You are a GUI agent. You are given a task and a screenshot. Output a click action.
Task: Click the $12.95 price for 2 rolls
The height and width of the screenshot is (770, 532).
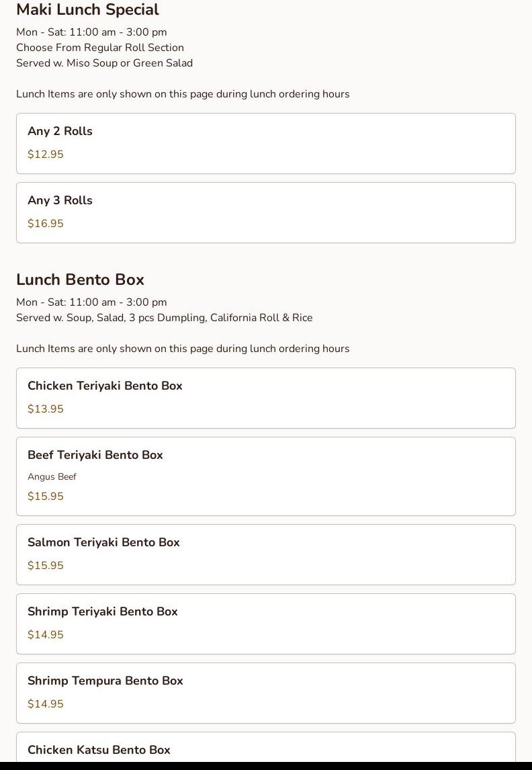pyautogui.click(x=46, y=155)
